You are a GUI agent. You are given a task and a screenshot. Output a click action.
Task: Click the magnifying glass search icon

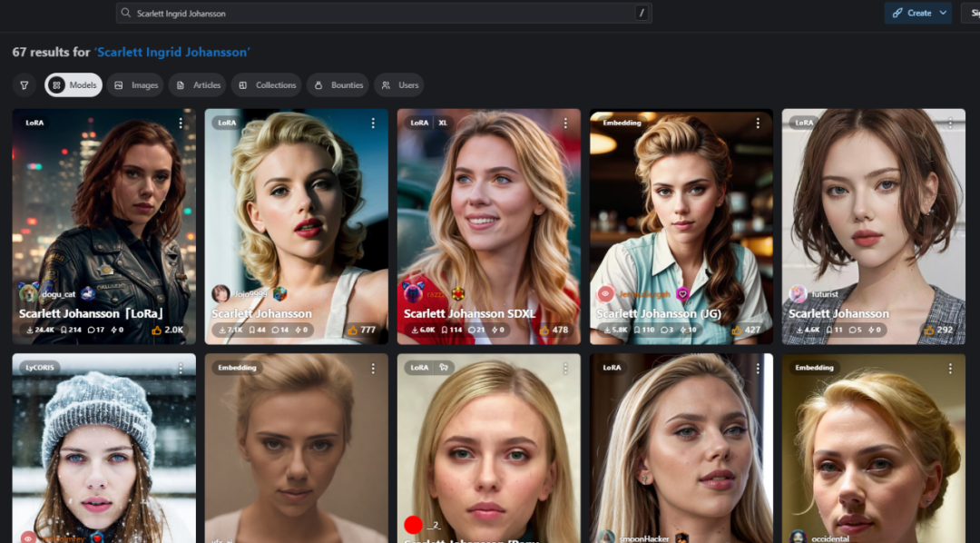pos(125,13)
